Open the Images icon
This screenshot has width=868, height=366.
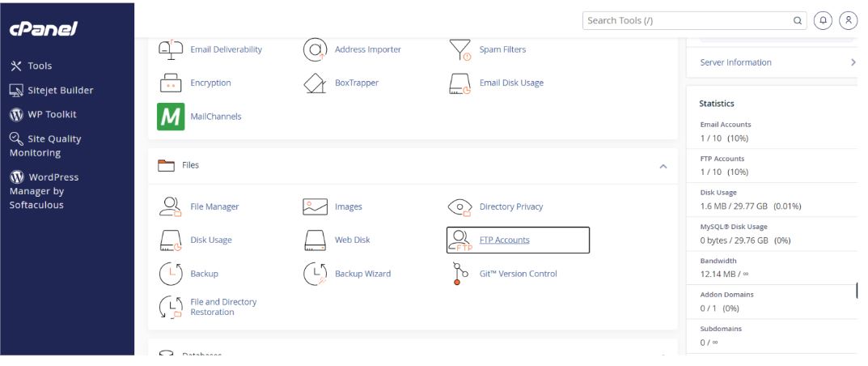[315, 206]
